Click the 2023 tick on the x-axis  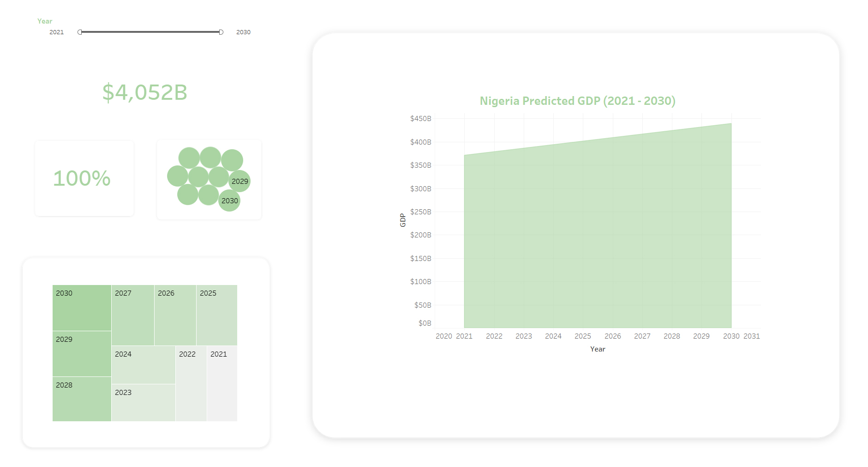pos(524,336)
